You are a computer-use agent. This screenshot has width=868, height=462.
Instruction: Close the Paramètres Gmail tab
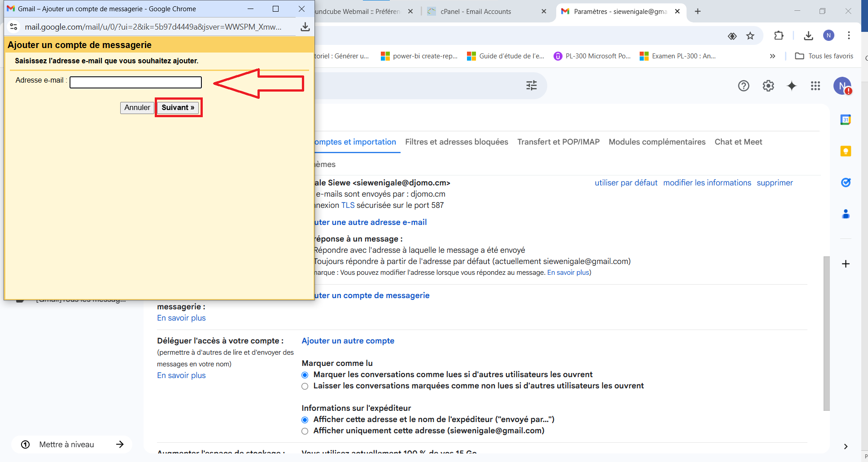pyautogui.click(x=677, y=12)
